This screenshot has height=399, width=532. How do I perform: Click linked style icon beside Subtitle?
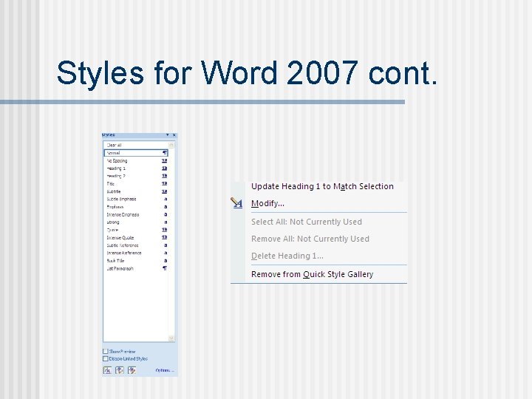click(165, 191)
